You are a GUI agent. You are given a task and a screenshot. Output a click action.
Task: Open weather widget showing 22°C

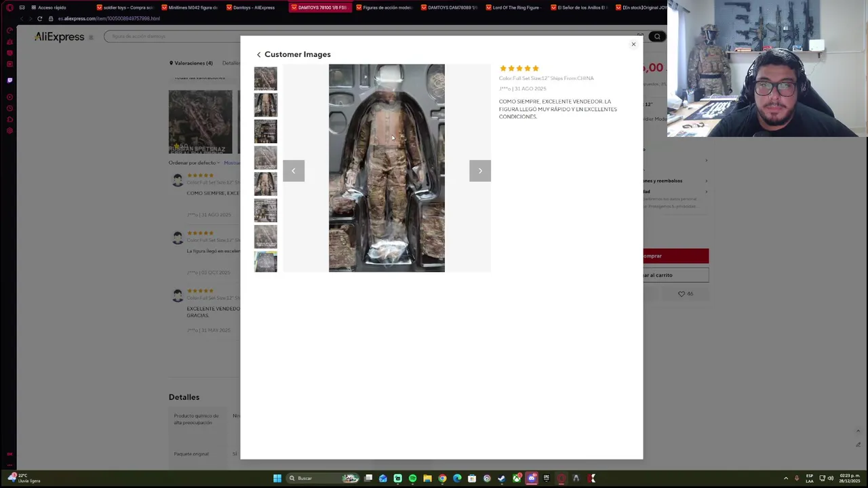[x=24, y=478]
